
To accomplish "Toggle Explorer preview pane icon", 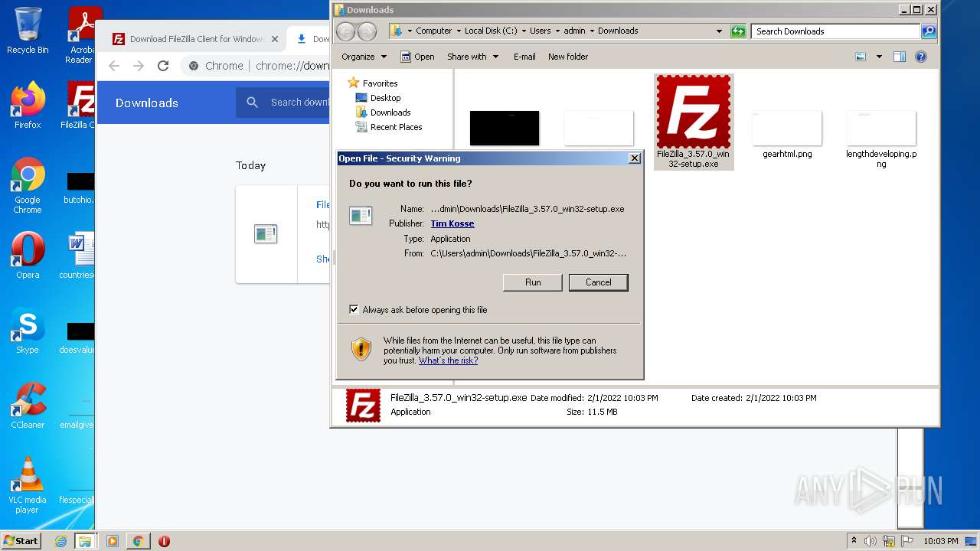I will point(900,57).
